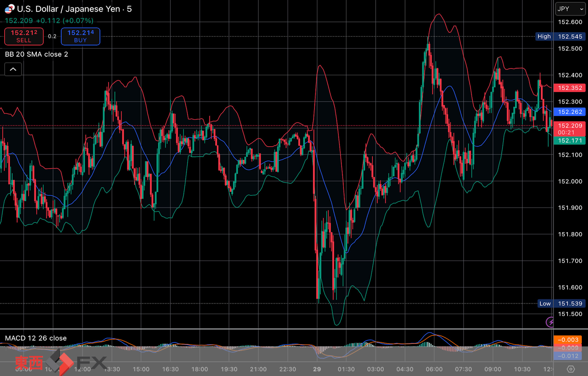Click the BUY 152.214 button
The width and height of the screenshot is (588, 376).
pyautogui.click(x=80, y=36)
